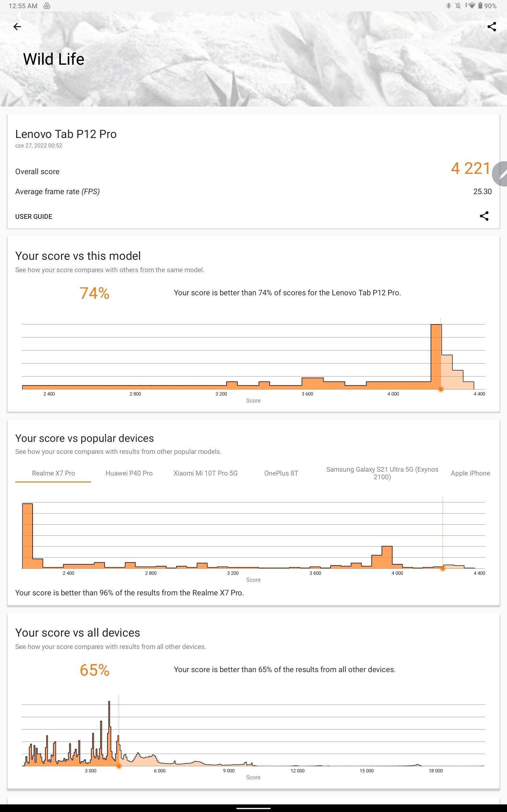The image size is (507, 812).
Task: Tap the overall score 4 221 value
Action: (470, 168)
